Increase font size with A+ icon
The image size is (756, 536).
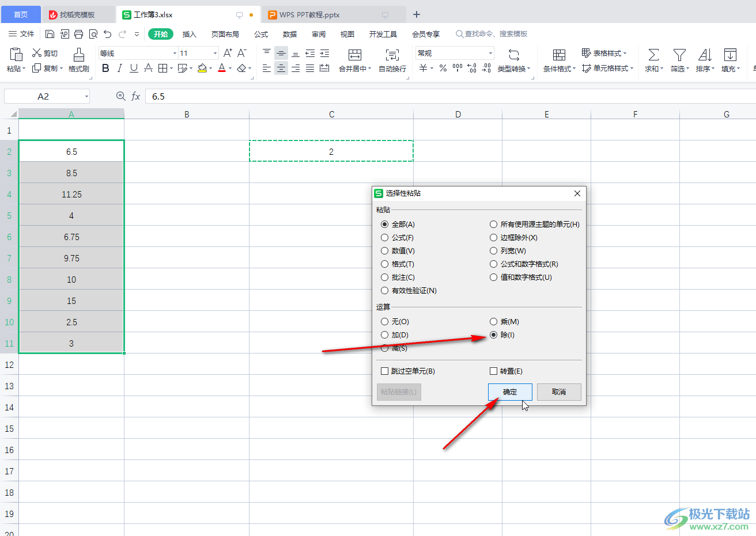coord(228,53)
